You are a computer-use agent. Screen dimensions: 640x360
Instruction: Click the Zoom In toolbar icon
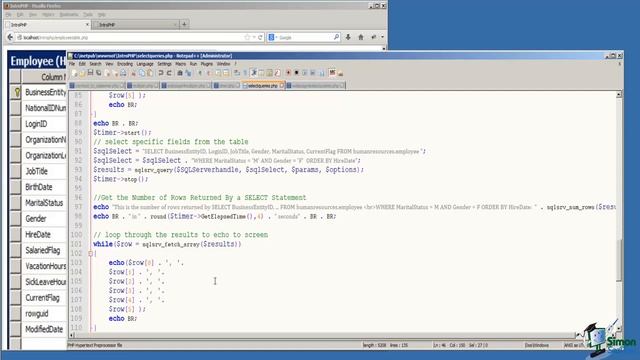(x=200, y=73)
